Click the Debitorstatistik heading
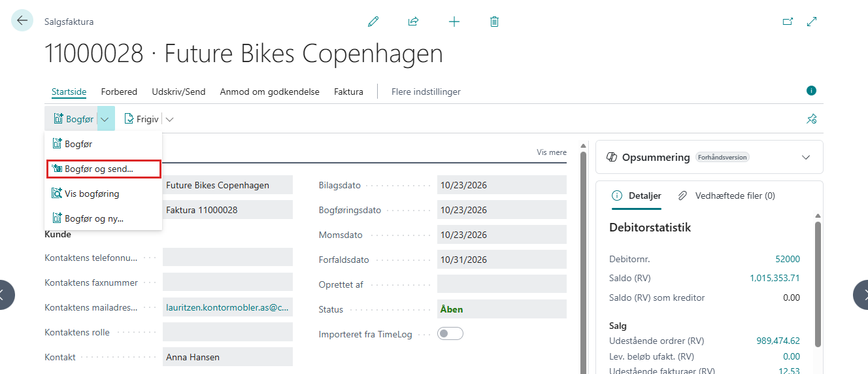868x374 pixels. pyautogui.click(x=650, y=228)
